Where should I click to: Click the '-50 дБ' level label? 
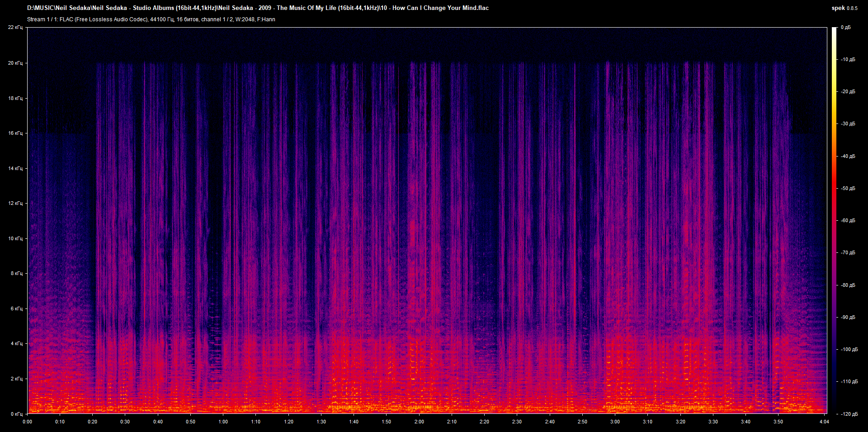pos(848,189)
